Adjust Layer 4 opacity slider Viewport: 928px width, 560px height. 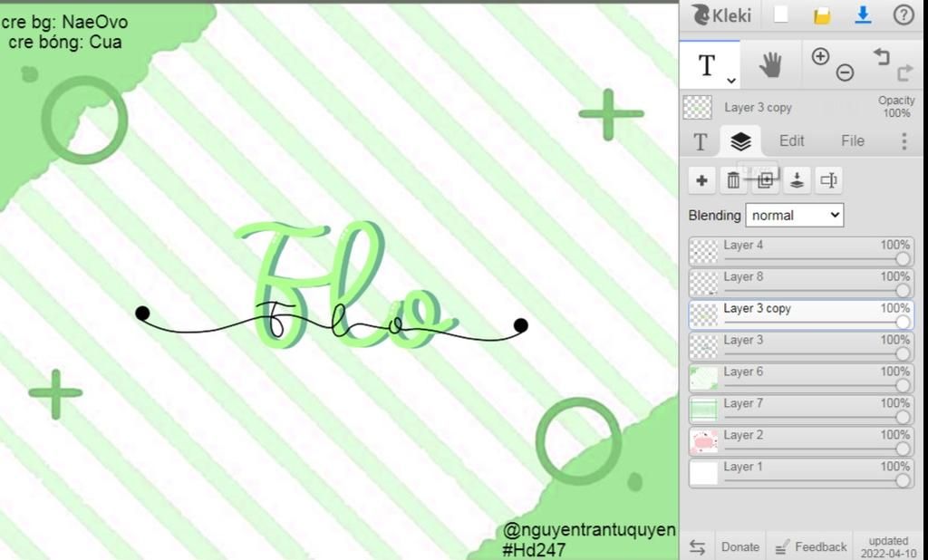tap(903, 258)
